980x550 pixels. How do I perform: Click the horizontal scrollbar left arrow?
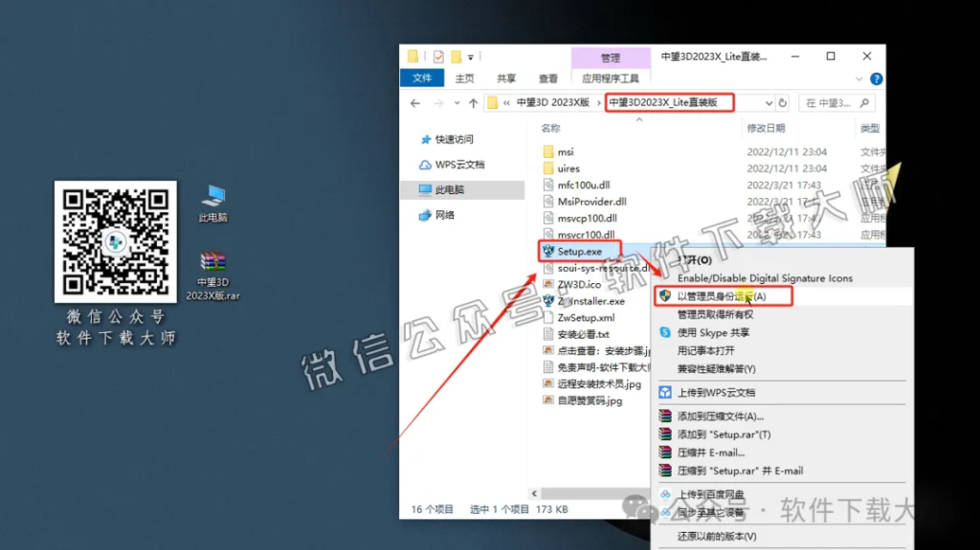[x=534, y=494]
